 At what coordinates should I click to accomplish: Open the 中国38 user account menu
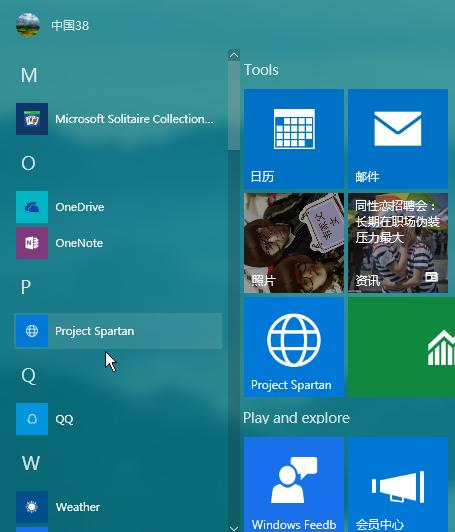tap(53, 25)
